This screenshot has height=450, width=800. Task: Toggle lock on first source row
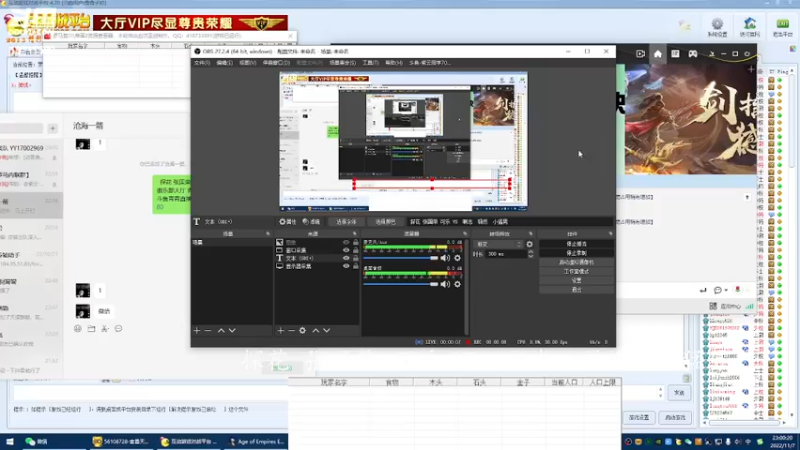[356, 242]
